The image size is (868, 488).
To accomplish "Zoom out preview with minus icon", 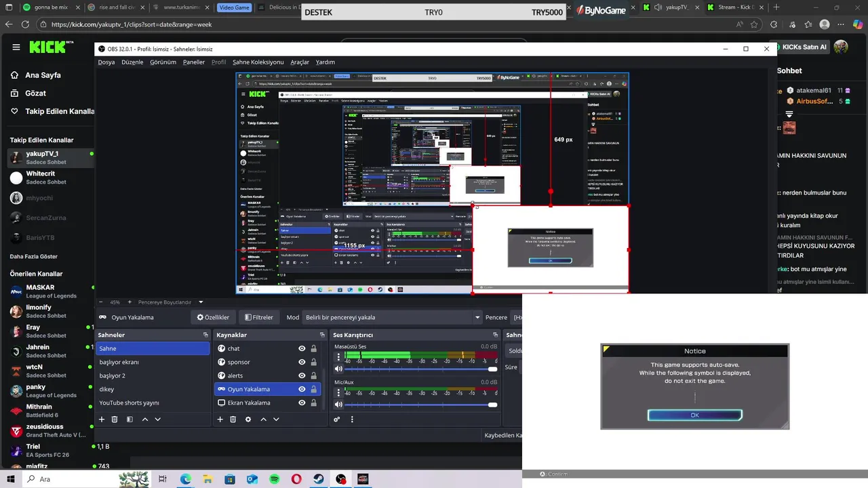I will [101, 302].
